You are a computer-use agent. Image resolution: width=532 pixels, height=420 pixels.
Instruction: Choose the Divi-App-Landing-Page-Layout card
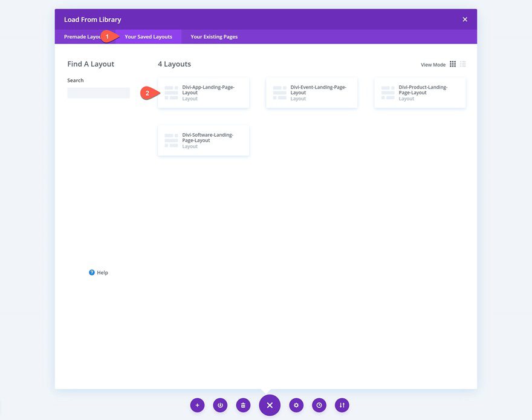pos(204,93)
